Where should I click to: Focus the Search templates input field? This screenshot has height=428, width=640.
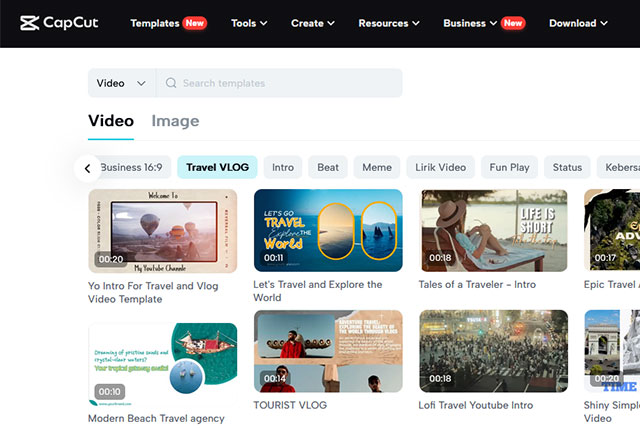tap(279, 83)
